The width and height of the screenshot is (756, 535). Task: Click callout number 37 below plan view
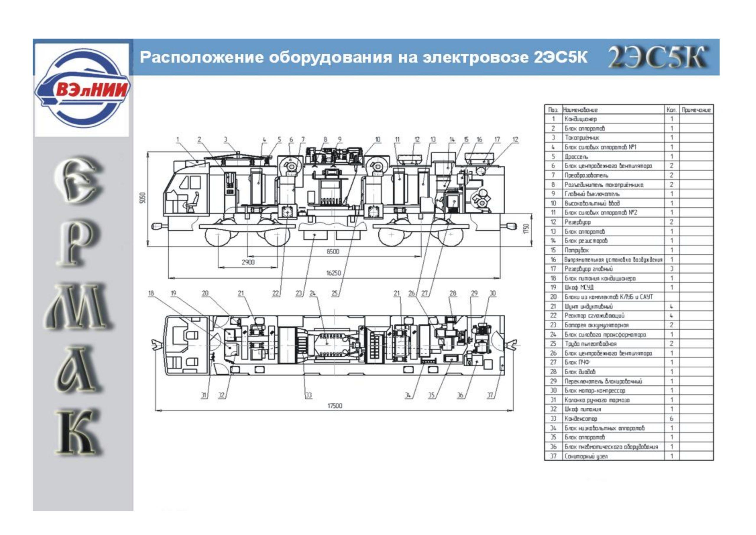point(491,395)
